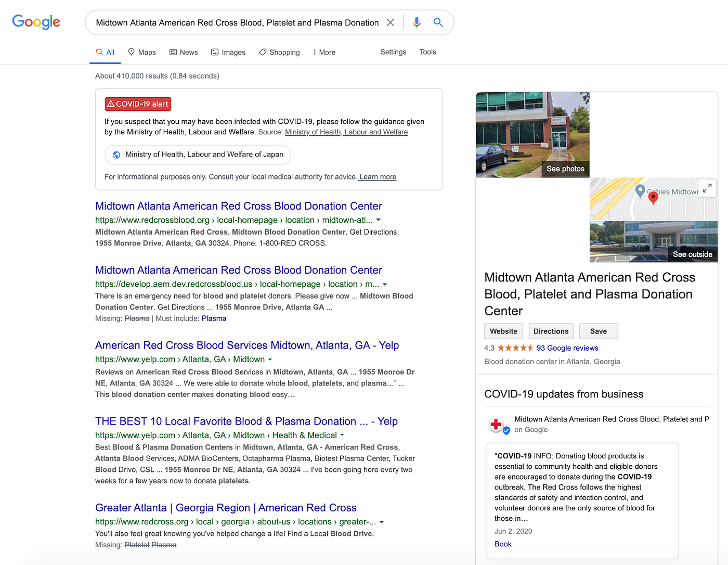
Task: Click Must include Plasma link
Action: (214, 318)
